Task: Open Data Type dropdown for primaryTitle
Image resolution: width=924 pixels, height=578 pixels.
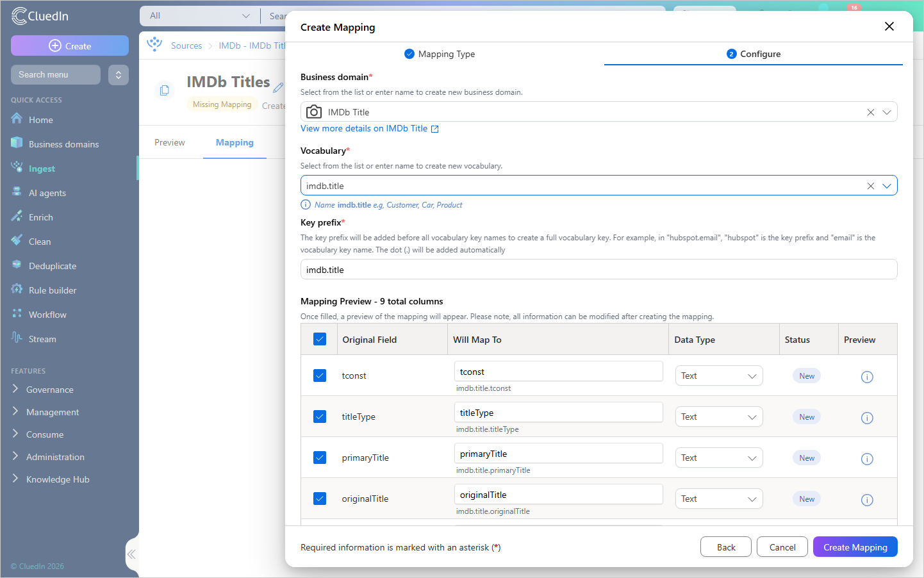Action: click(x=719, y=458)
